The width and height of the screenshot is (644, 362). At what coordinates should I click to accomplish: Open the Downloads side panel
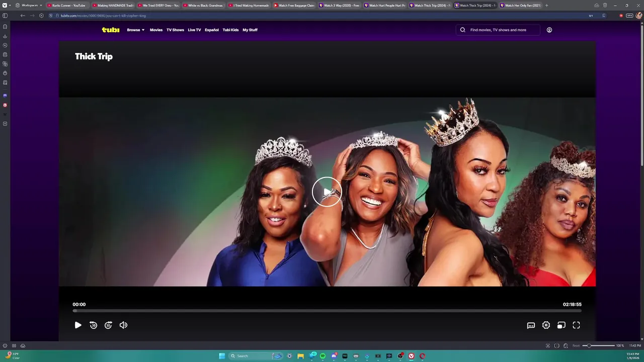pos(5,36)
